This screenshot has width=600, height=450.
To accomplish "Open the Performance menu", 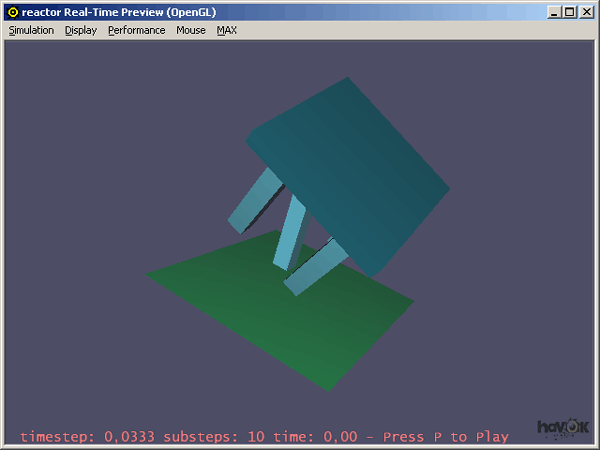I will tap(137, 30).
